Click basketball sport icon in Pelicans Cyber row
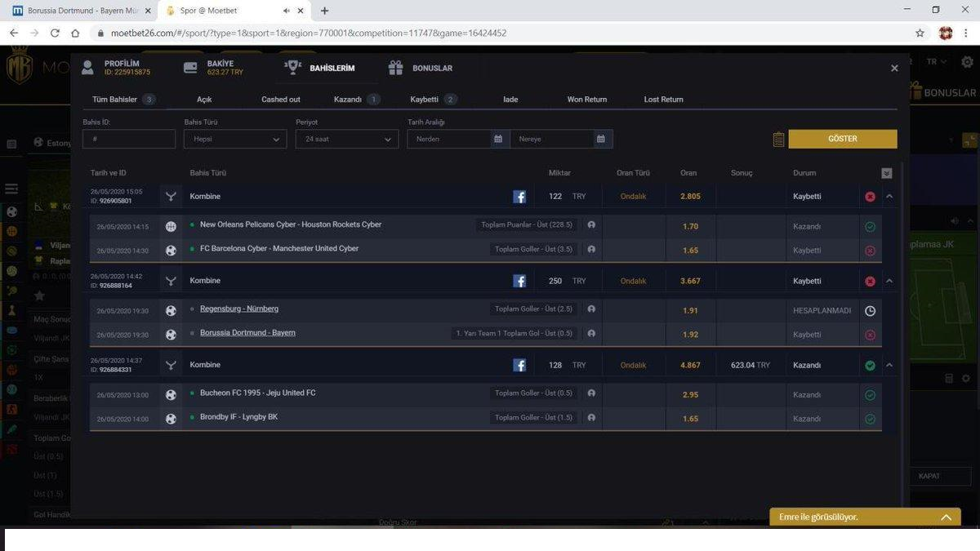The width and height of the screenshot is (980, 551). coord(171,226)
